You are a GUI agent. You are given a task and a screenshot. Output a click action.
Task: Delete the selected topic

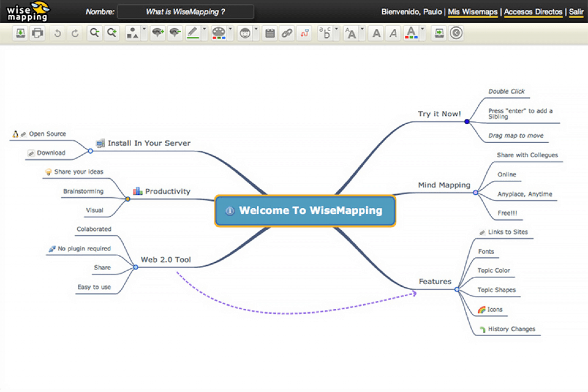coord(175,33)
